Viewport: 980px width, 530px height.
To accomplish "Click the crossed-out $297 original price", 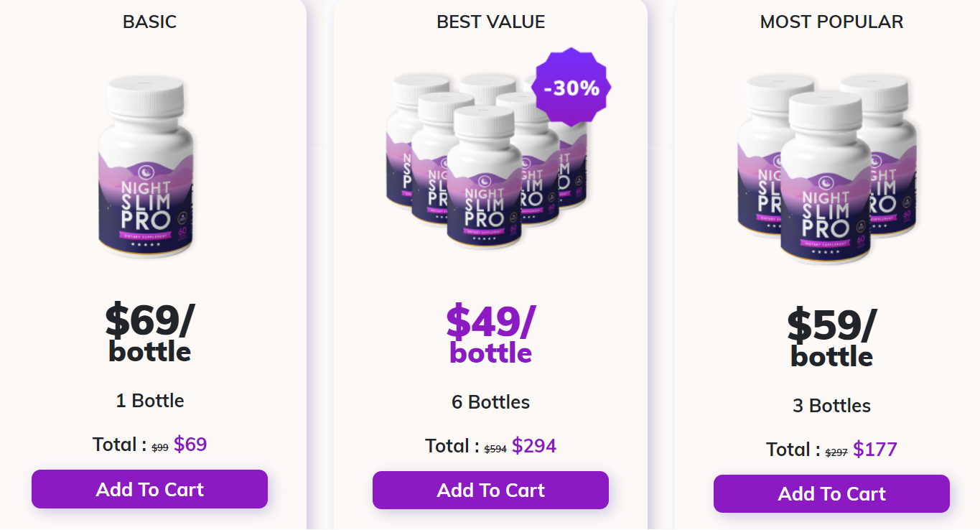I will (x=836, y=452).
